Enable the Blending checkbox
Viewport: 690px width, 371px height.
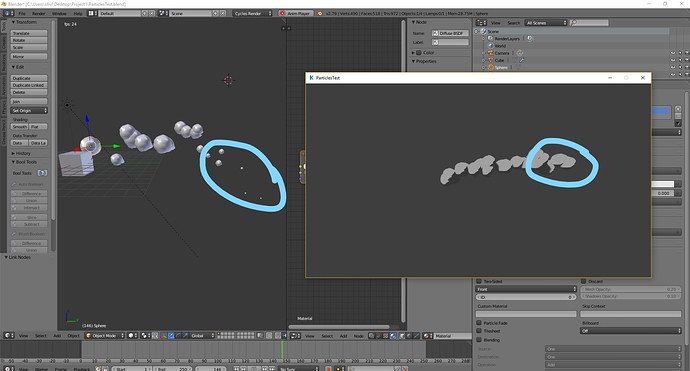coord(479,340)
